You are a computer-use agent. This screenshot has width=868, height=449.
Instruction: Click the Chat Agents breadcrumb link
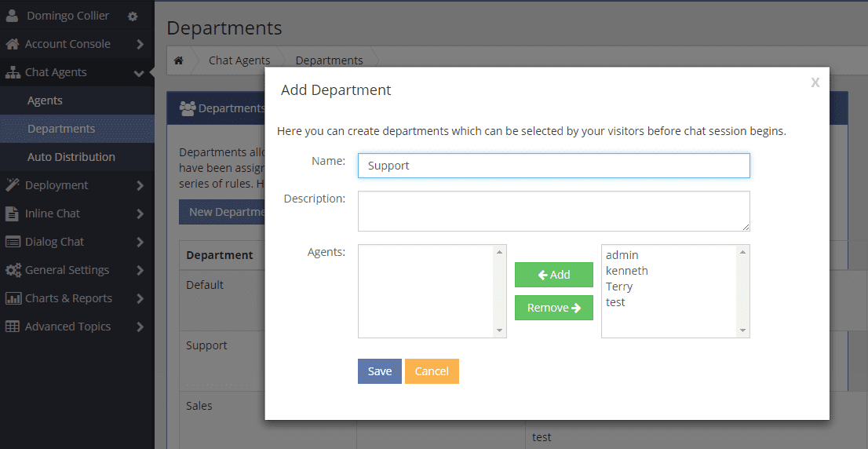pyautogui.click(x=239, y=60)
